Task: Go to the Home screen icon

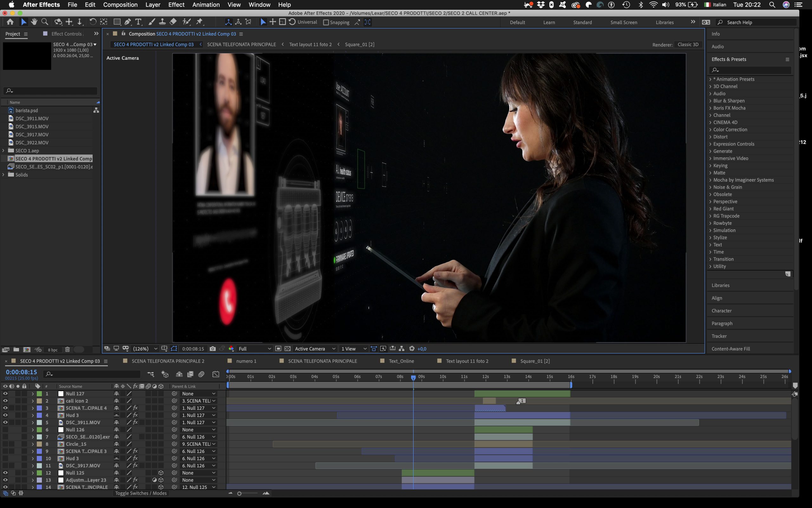Action: click(x=10, y=22)
